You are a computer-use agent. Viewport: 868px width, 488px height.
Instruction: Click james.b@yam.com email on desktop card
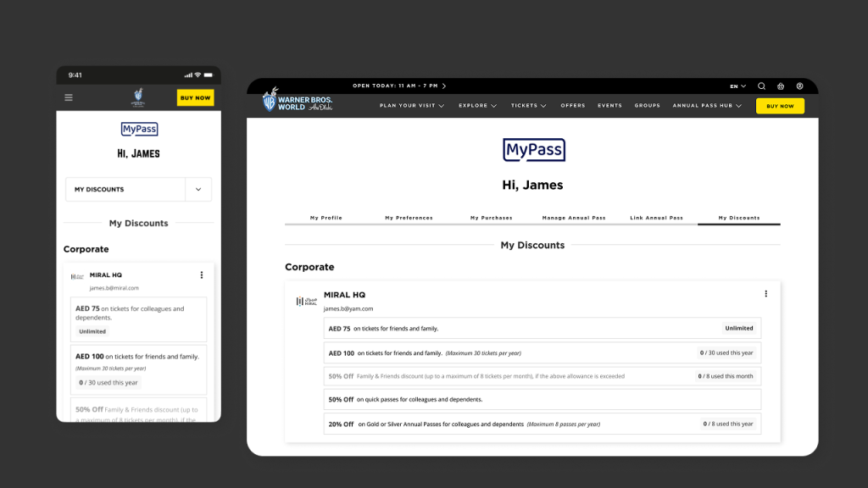coord(348,308)
